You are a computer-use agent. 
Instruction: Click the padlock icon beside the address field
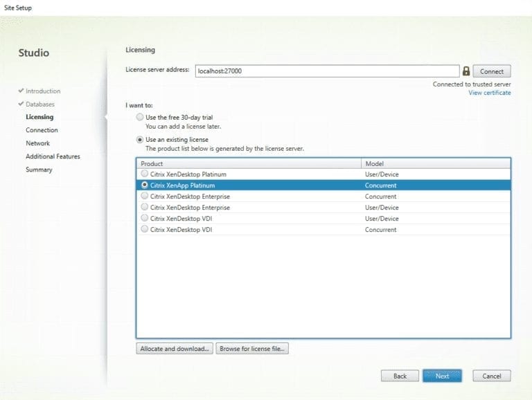pyautogui.click(x=466, y=71)
